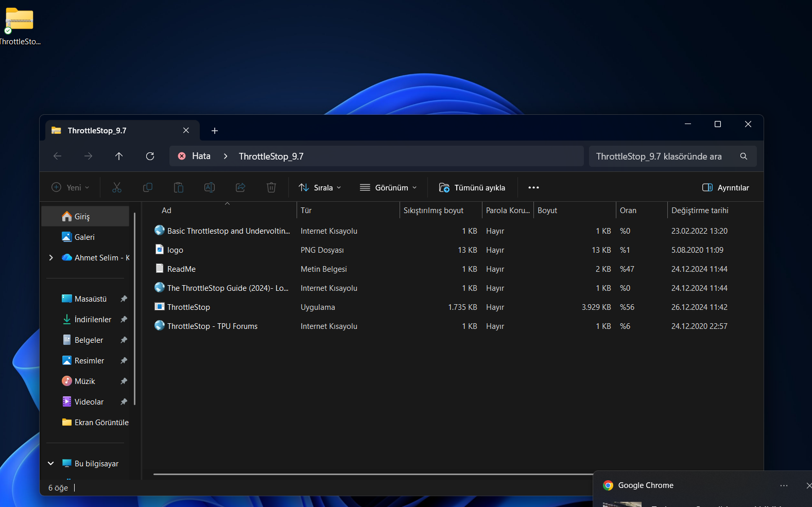Image resolution: width=812 pixels, height=507 pixels.
Task: Add a new File Explorer tab
Action: [x=215, y=131]
